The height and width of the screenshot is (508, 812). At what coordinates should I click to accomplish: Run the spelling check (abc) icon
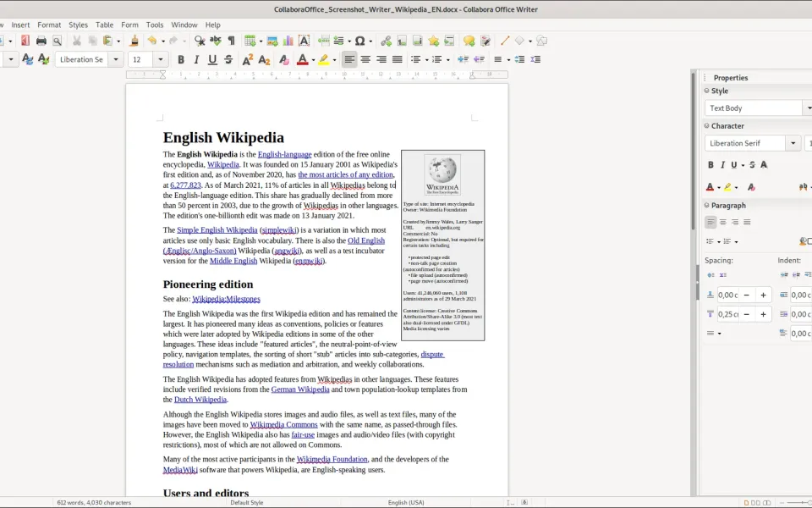pos(216,41)
